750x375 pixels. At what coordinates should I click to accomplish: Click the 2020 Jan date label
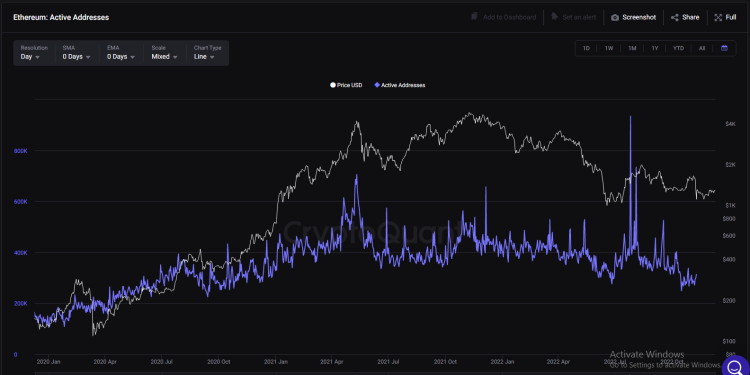49,362
